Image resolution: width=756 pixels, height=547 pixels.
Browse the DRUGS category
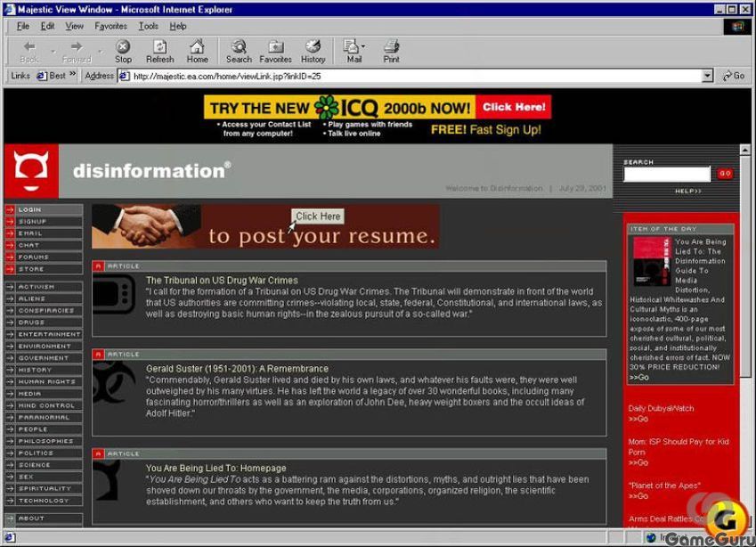click(x=44, y=322)
